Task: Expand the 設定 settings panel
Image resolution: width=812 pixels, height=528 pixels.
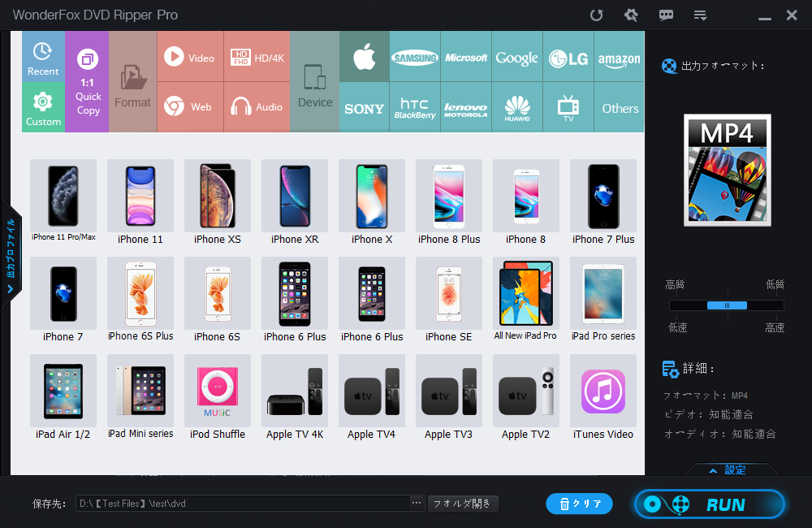Action: pos(728,470)
